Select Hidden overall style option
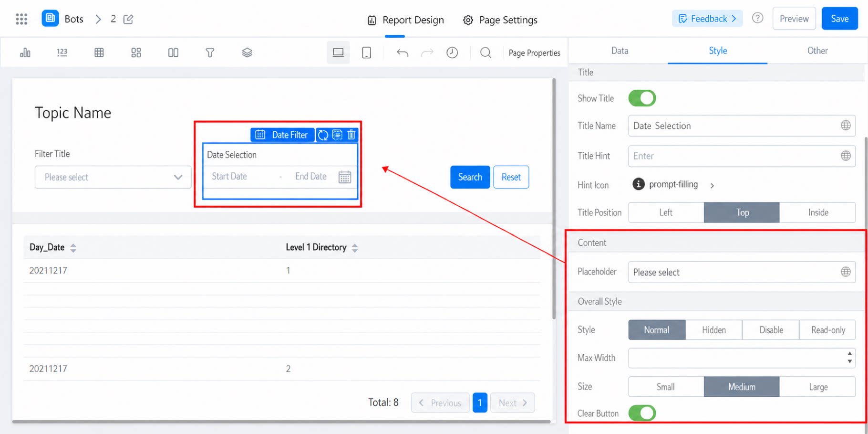This screenshot has height=434, width=868. [713, 330]
